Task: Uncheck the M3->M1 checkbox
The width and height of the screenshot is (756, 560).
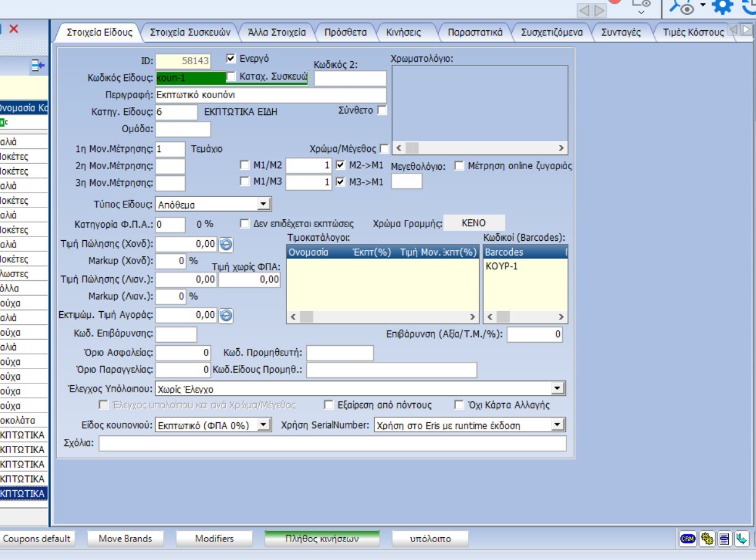Action: (x=341, y=182)
